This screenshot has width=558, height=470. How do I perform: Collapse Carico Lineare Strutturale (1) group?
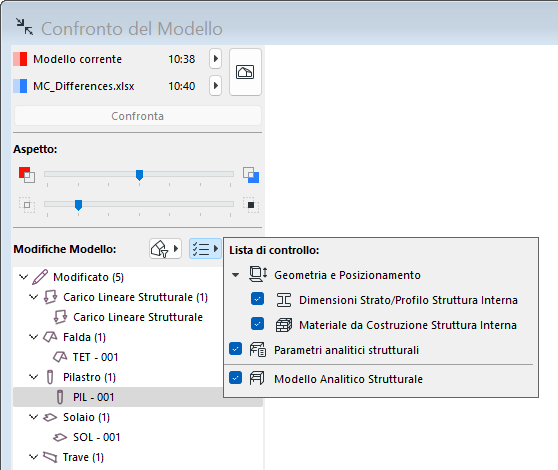[x=33, y=297]
